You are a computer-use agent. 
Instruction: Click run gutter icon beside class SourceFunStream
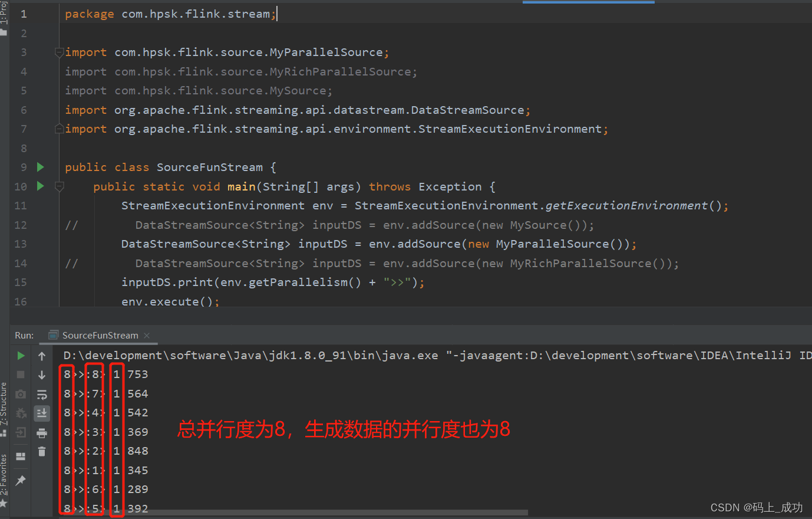40,167
